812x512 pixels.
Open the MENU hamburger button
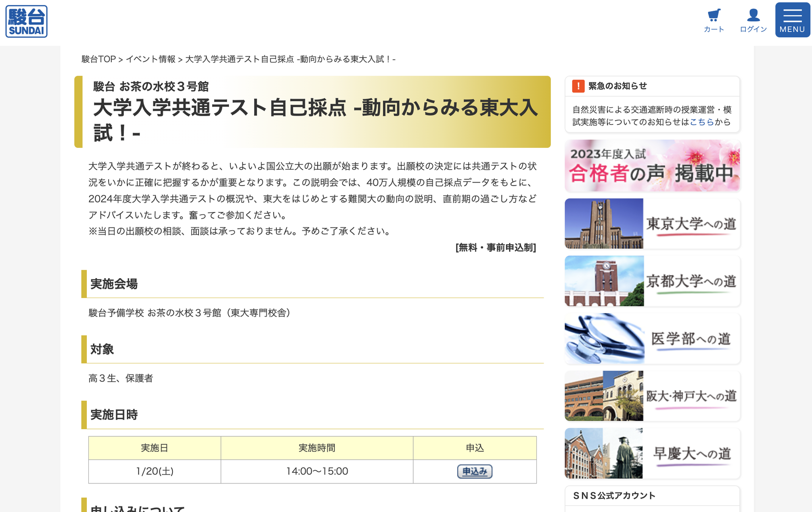pyautogui.click(x=793, y=20)
